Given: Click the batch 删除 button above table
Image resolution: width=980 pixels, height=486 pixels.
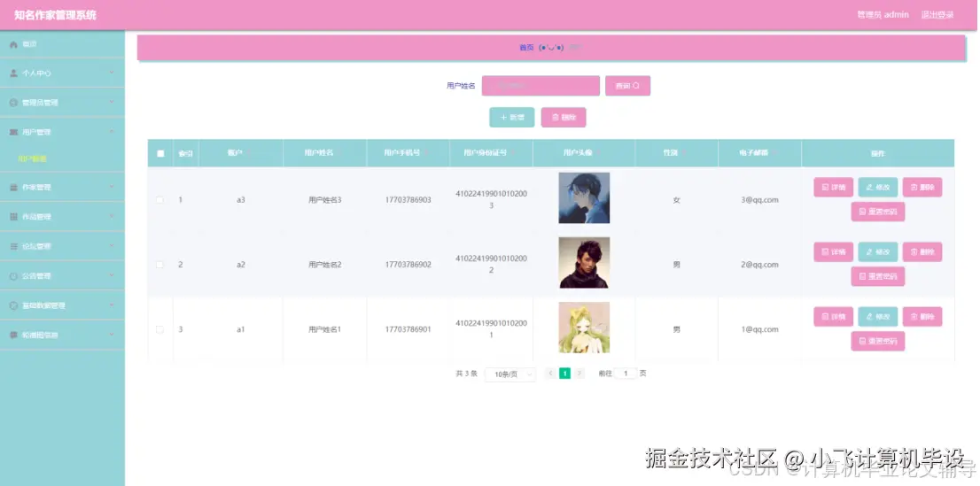Looking at the screenshot, I should (564, 118).
